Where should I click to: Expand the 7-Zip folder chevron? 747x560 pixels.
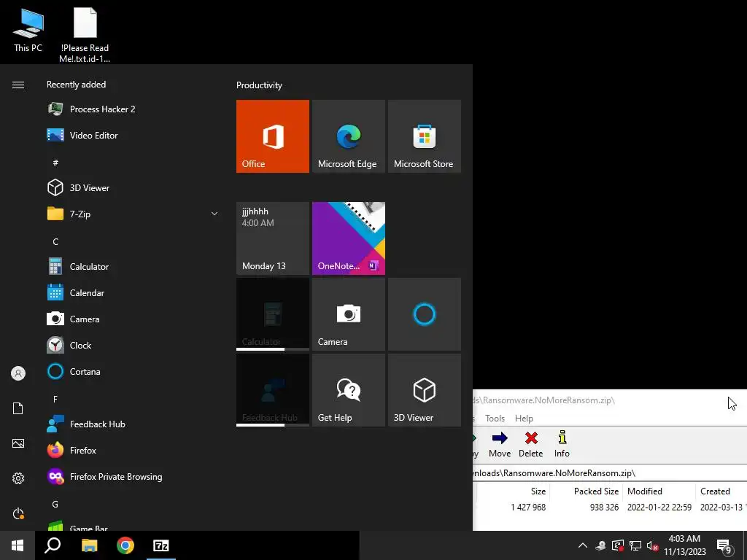214,214
